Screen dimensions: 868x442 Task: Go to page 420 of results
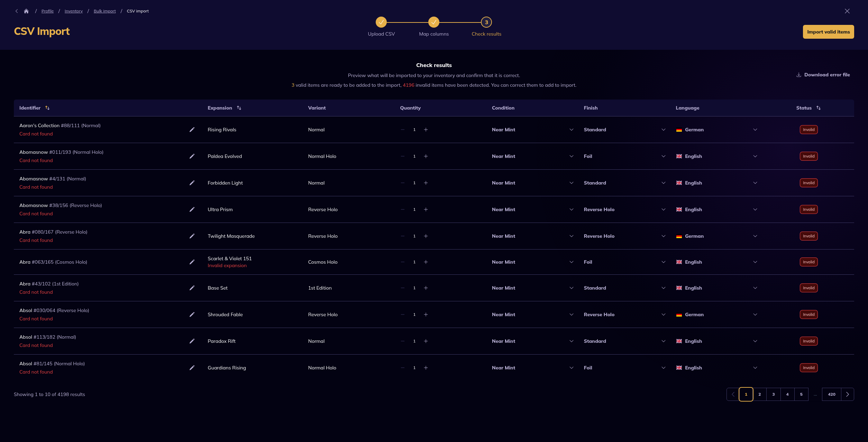832,394
